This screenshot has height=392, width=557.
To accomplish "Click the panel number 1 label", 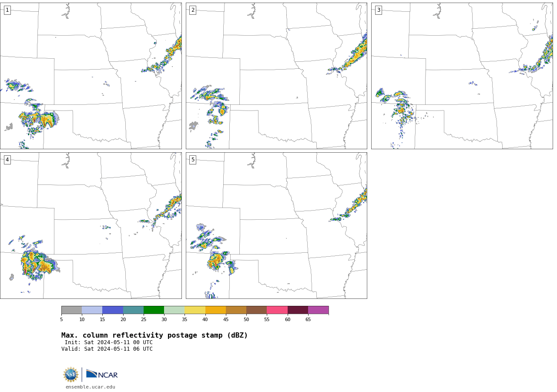I will pyautogui.click(x=7, y=10).
